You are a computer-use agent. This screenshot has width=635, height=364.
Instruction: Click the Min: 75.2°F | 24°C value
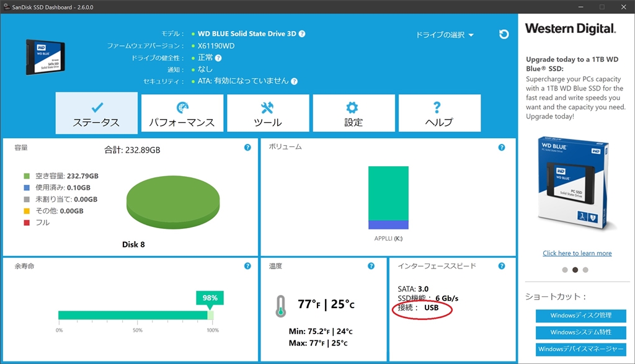(x=321, y=332)
